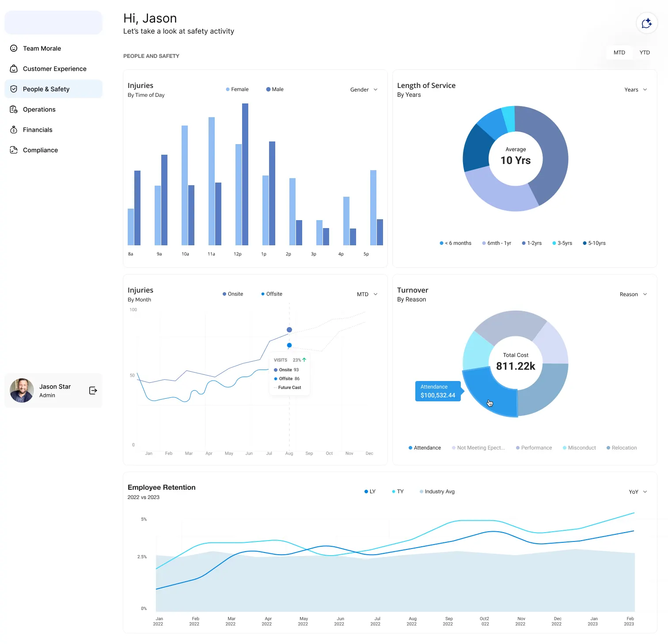The width and height of the screenshot is (668, 644).
Task: Expand the Years dropdown for Length of Service
Action: 635,90
